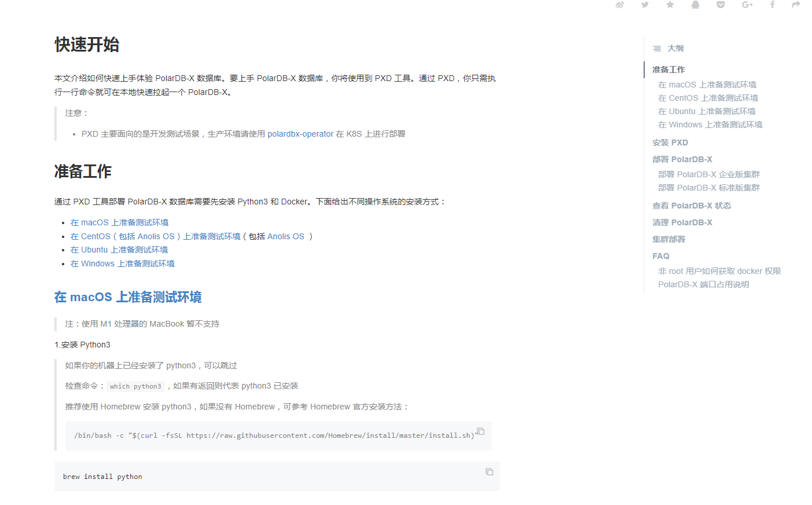Share the page on Twitter
Screen dimensions: 812x505
point(645,5)
